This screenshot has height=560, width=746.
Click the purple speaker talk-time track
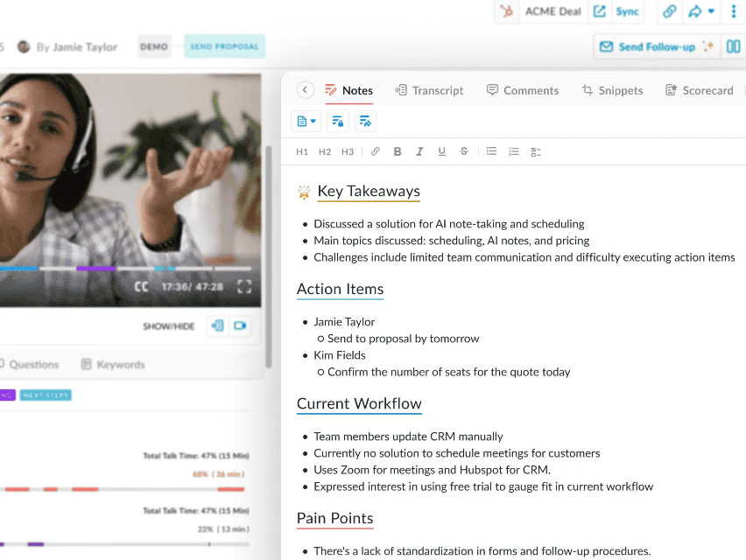(x=124, y=544)
